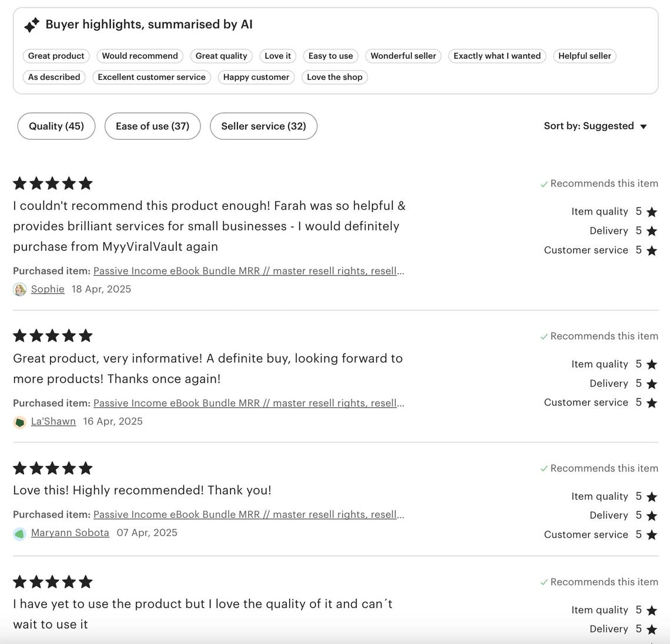Open the Sort by: Suggested dropdown
This screenshot has width=670, height=644.
pyautogui.click(x=595, y=126)
